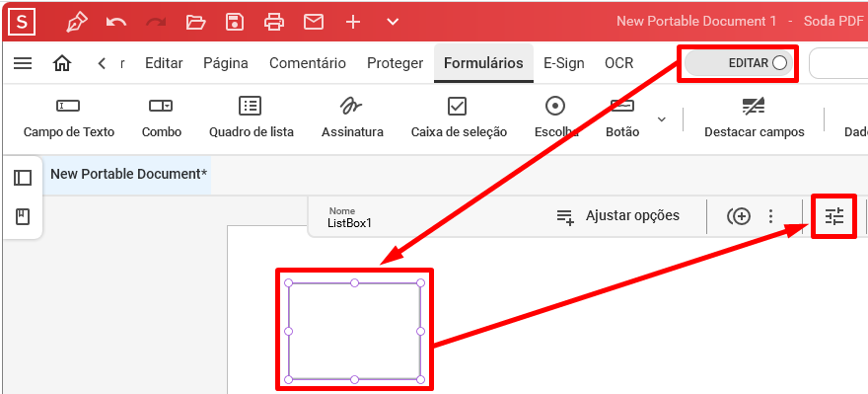868x394 pixels.
Task: Switch to the E-Sign tab
Action: (564, 63)
